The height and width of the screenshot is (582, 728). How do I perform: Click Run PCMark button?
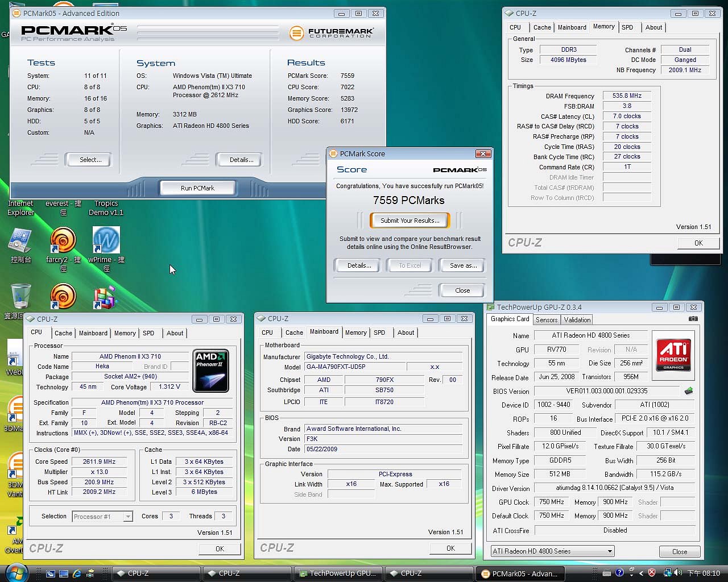[197, 188]
